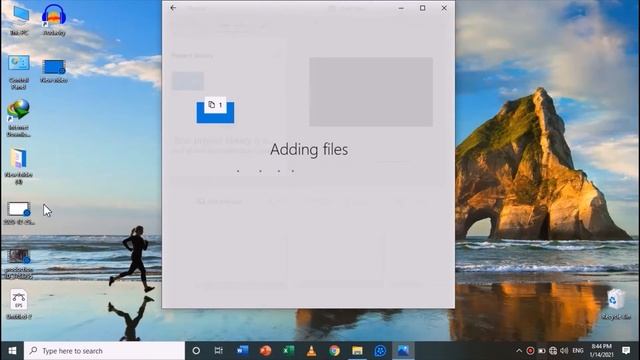Switch to the Photos app taskbar button
This screenshot has height=360, width=640.
pos(403,351)
